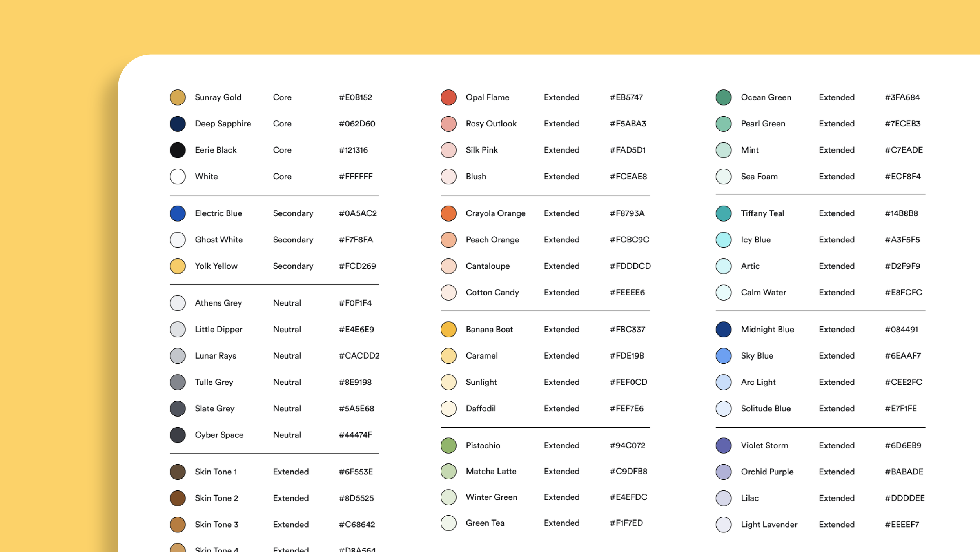Click the Yolk Yellow color name
Screen dimensions: 980x552
click(216, 266)
